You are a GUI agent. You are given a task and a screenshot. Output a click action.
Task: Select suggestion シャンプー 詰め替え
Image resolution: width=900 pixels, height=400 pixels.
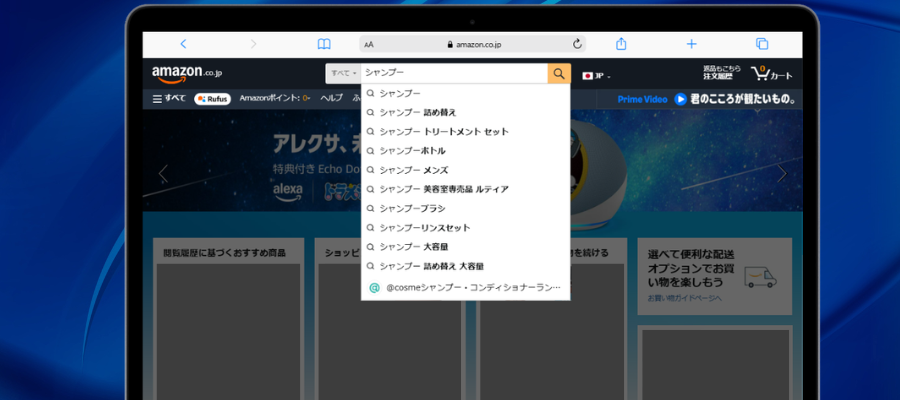(x=465, y=112)
